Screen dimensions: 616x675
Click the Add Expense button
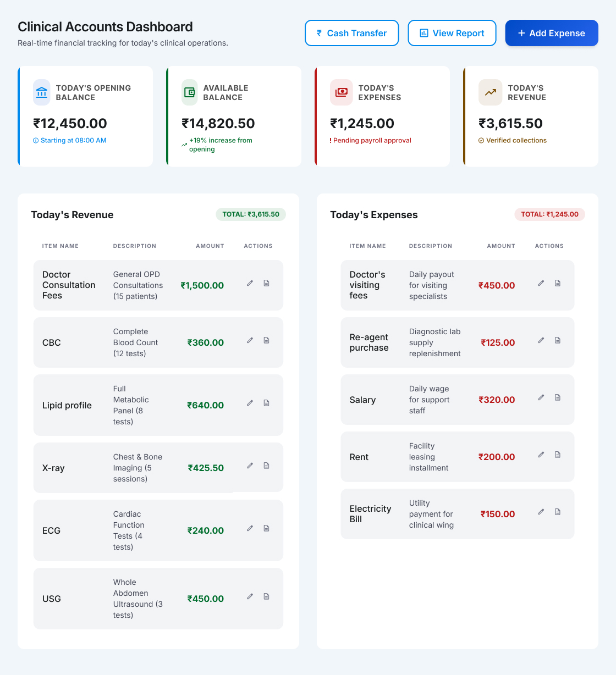pos(552,33)
